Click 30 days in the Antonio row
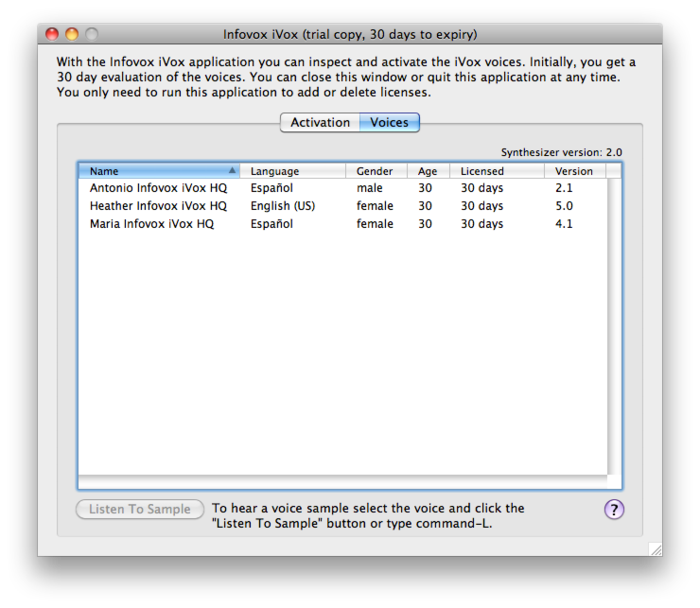The image size is (700, 608). [x=482, y=188]
